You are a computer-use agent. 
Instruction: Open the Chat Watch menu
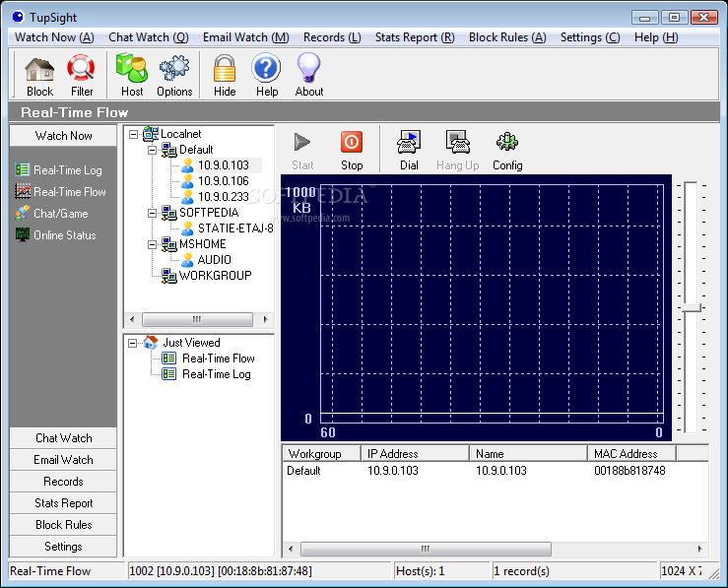pyautogui.click(x=149, y=37)
